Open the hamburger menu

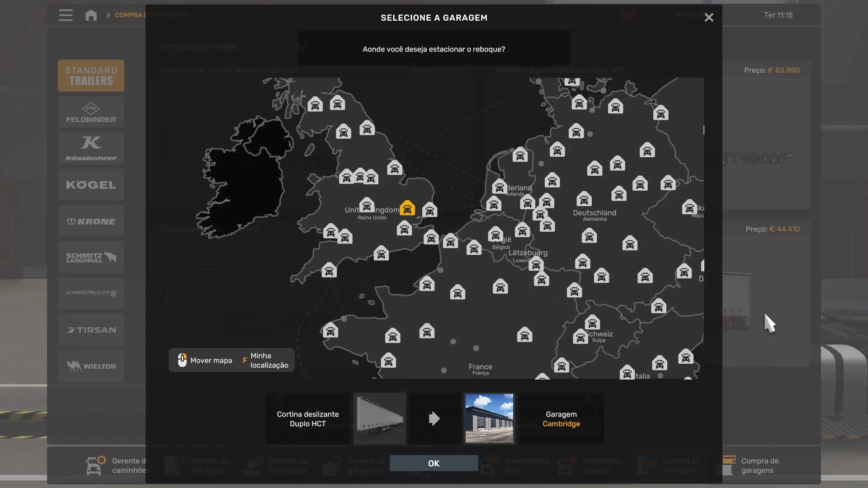pos(66,15)
